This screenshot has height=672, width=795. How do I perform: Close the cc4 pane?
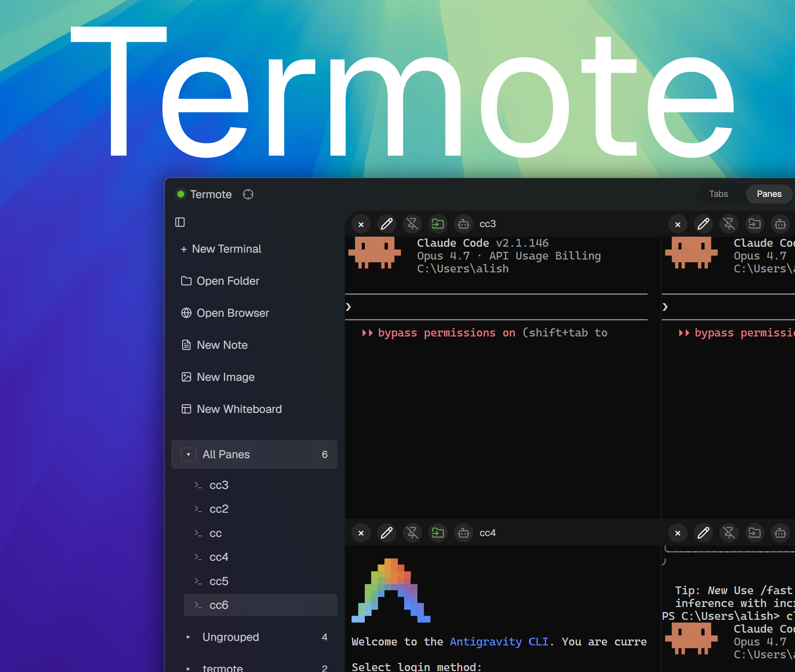click(x=361, y=533)
